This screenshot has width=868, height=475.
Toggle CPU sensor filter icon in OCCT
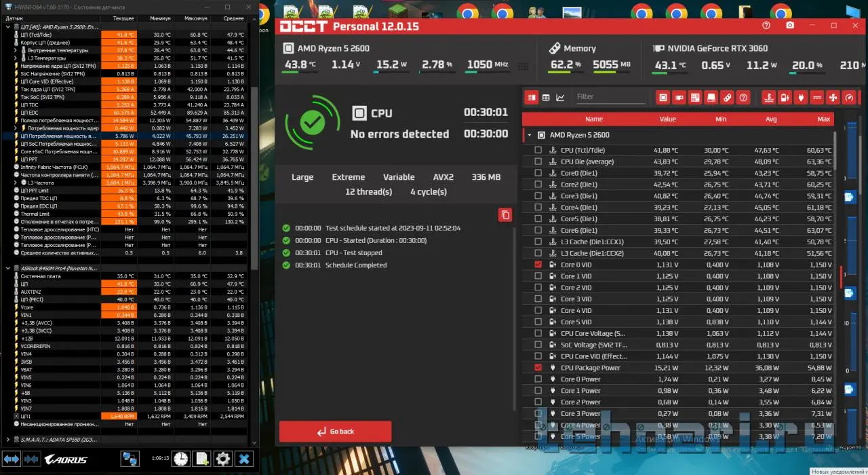pyautogui.click(x=663, y=98)
